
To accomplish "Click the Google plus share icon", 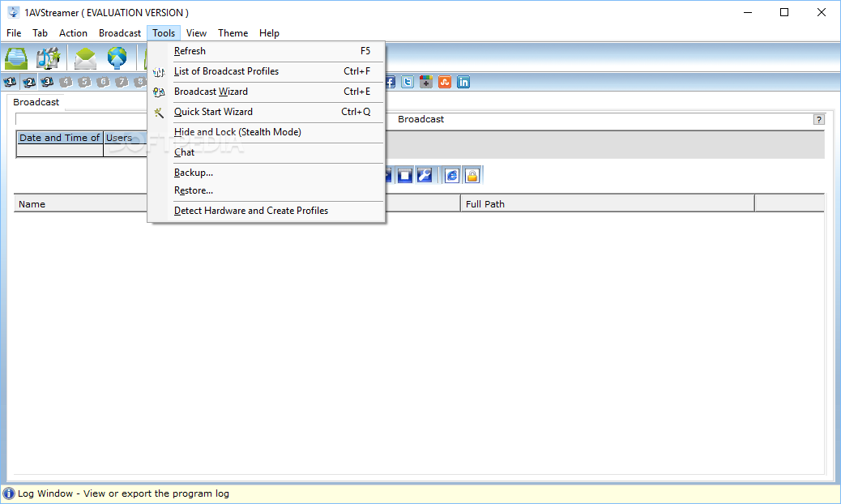I will (426, 82).
